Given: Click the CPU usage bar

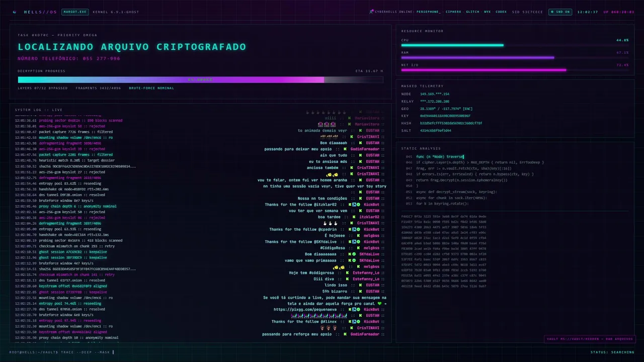Looking at the screenshot, I should coord(515,45).
